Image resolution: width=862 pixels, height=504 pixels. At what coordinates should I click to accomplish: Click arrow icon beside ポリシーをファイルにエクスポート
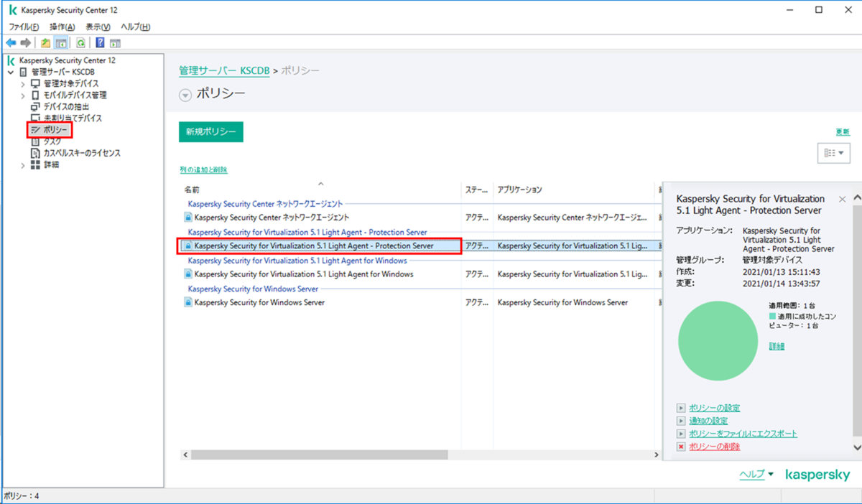(x=681, y=434)
